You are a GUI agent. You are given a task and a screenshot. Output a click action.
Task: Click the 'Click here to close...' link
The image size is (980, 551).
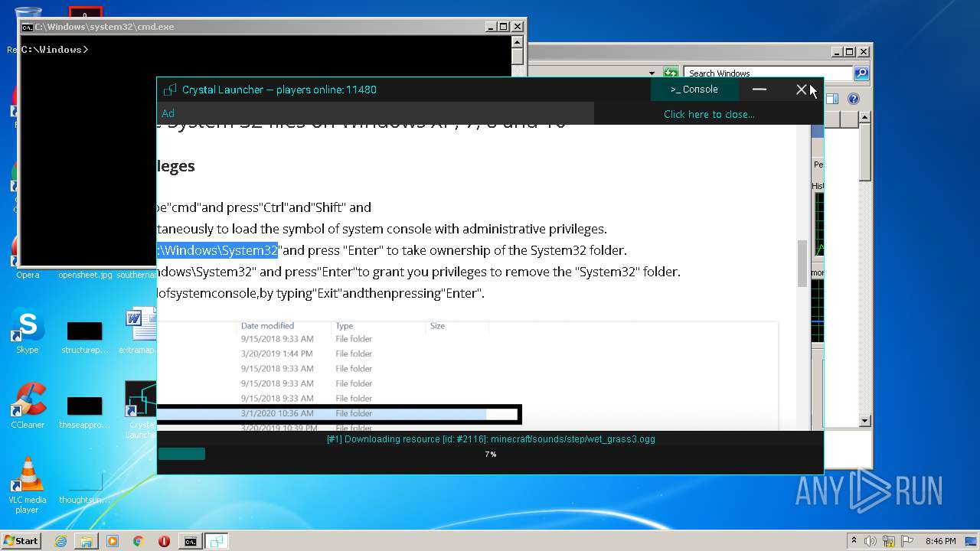709,114
